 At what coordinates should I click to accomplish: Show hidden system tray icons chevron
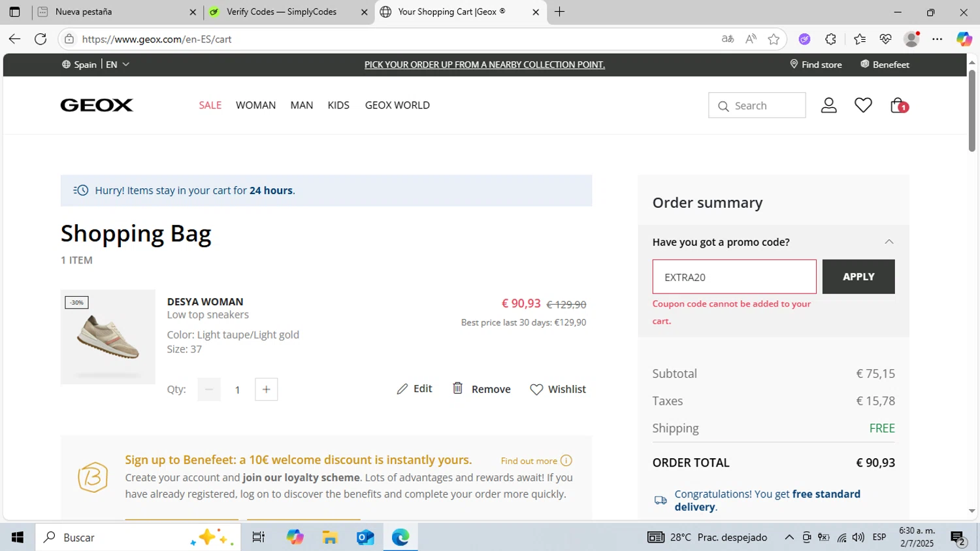[x=789, y=537]
